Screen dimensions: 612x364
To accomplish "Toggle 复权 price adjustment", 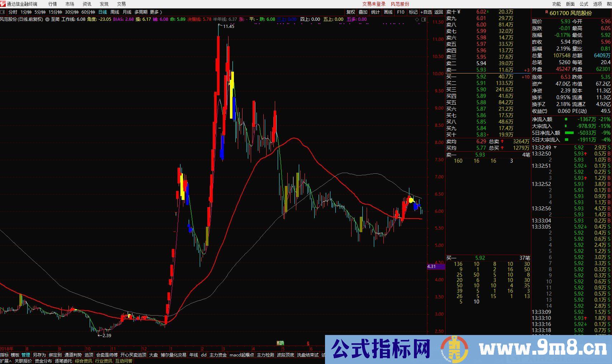I will click(x=350, y=12).
